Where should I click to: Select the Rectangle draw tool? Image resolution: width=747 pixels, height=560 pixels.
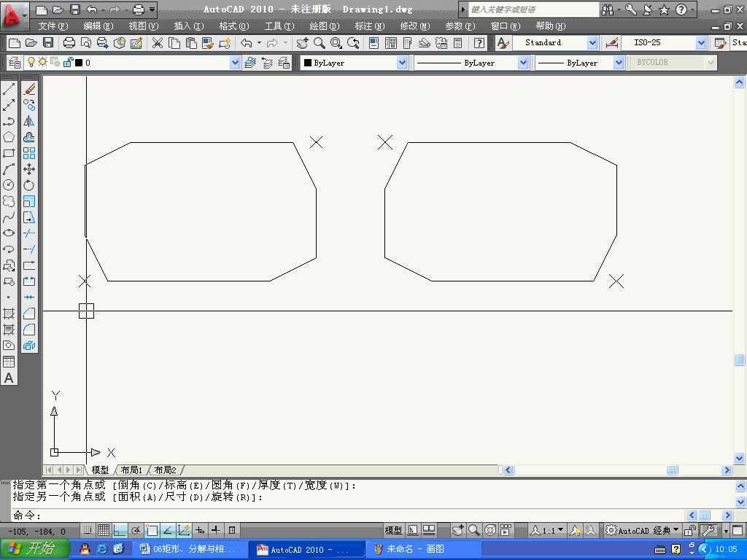coord(9,153)
